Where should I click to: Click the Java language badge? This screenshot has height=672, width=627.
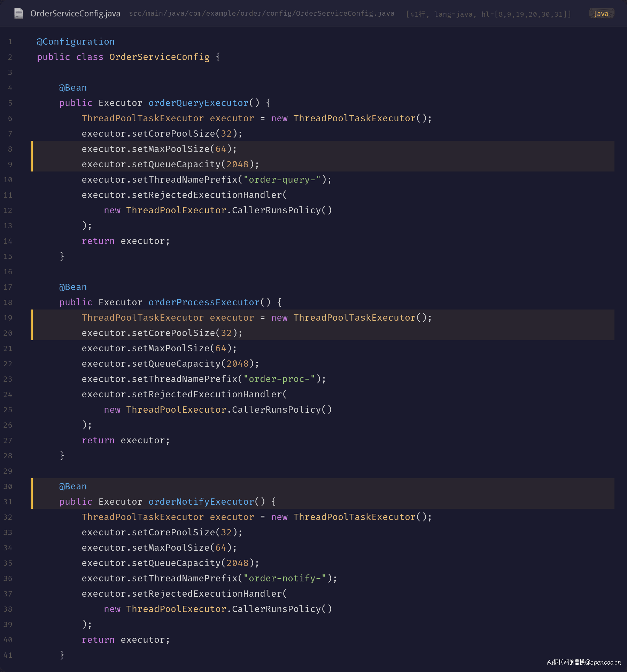(x=601, y=14)
